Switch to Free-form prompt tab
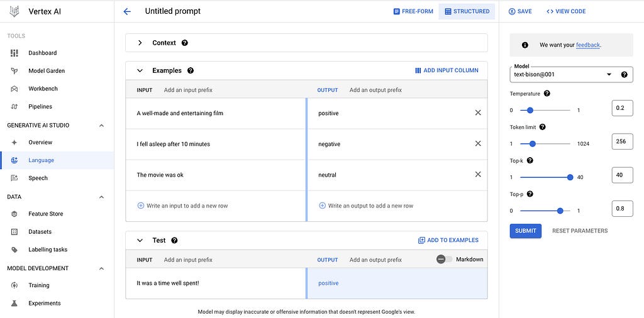Image resolution: width=644 pixels, height=318 pixels. click(413, 11)
